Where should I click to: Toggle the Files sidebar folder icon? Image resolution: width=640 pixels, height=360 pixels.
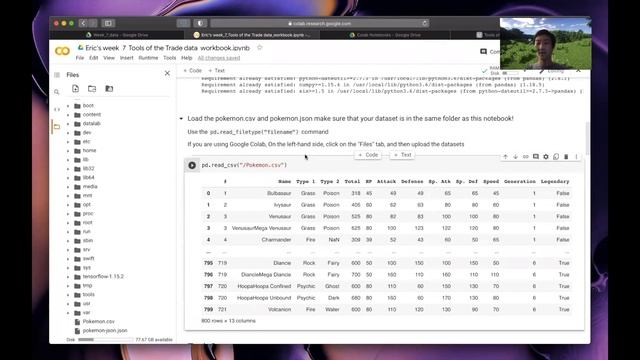[57, 127]
